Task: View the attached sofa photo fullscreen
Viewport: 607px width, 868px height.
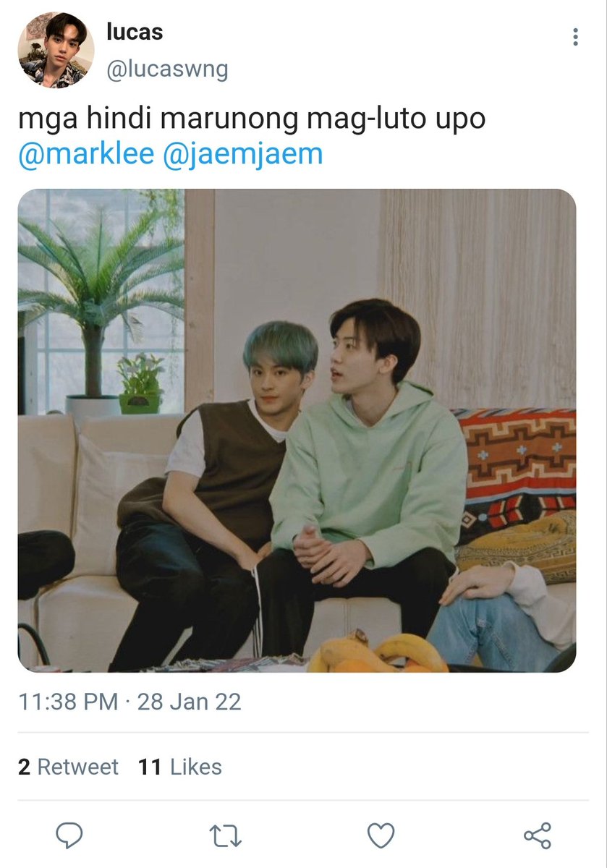Action: (x=297, y=430)
